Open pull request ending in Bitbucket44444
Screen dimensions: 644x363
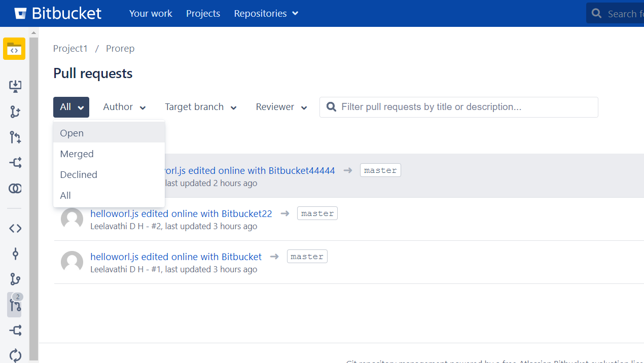(x=249, y=170)
